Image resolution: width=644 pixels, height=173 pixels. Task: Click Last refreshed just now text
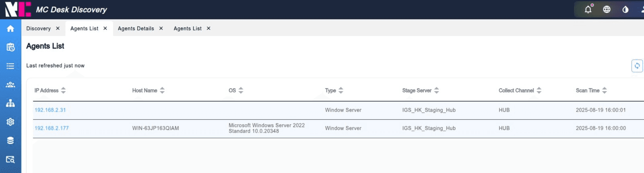coord(56,65)
